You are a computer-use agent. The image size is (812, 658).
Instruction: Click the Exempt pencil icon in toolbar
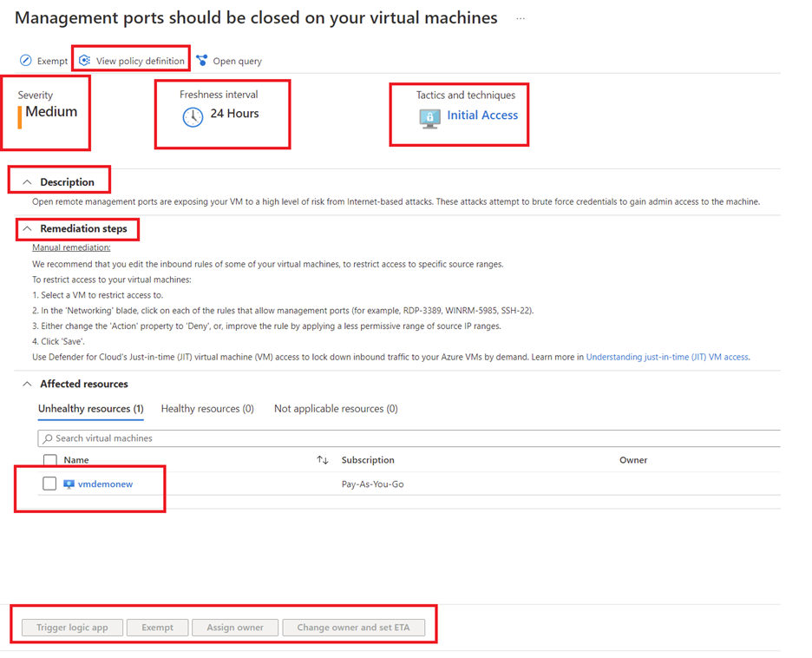tap(26, 61)
